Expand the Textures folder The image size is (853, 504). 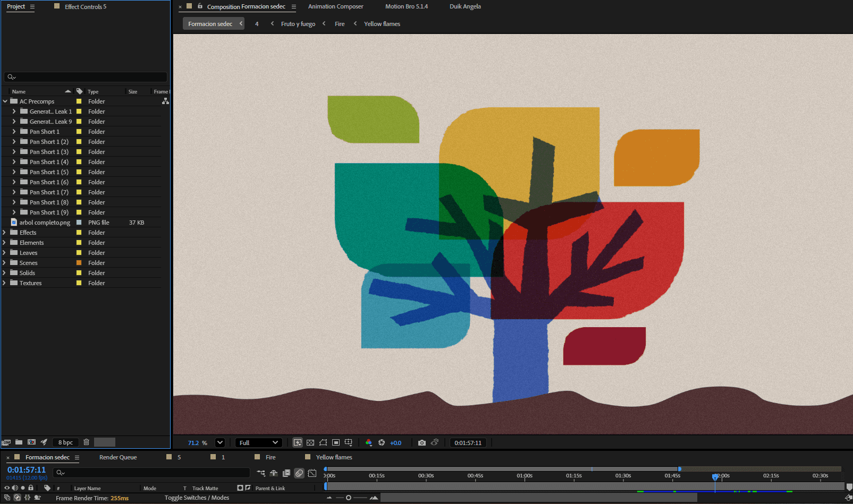click(x=5, y=283)
